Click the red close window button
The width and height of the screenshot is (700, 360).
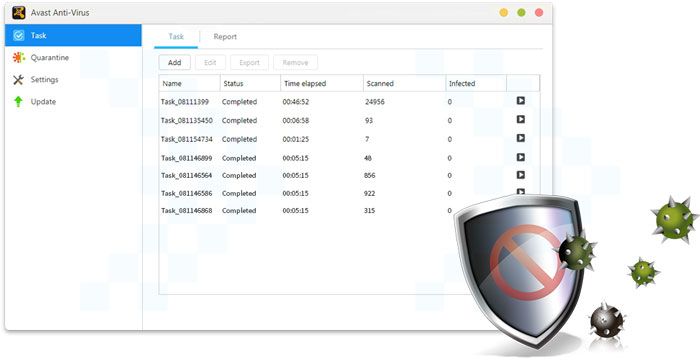tap(539, 13)
